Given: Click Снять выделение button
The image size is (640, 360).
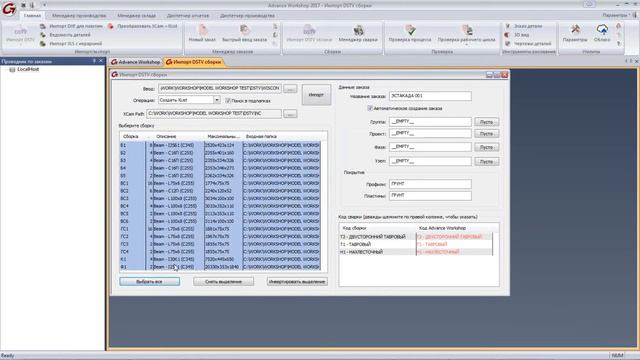Looking at the screenshot, I should tap(223, 282).
